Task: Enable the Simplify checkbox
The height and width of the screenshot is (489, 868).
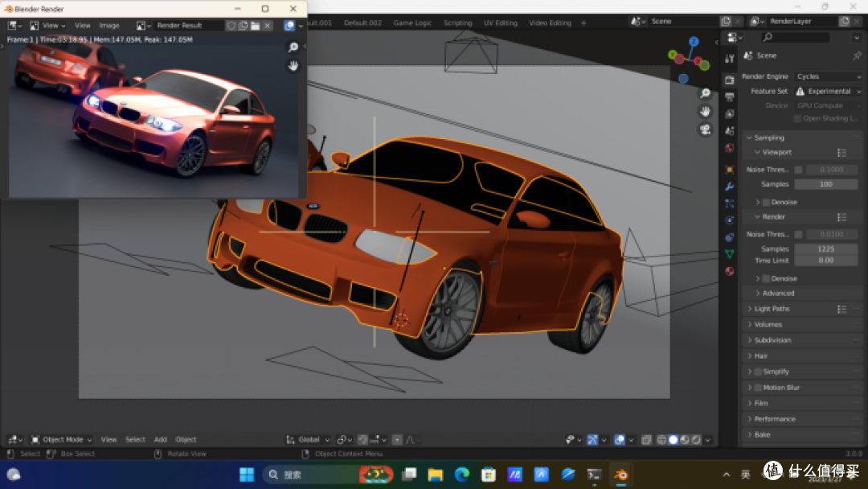Action: (758, 372)
